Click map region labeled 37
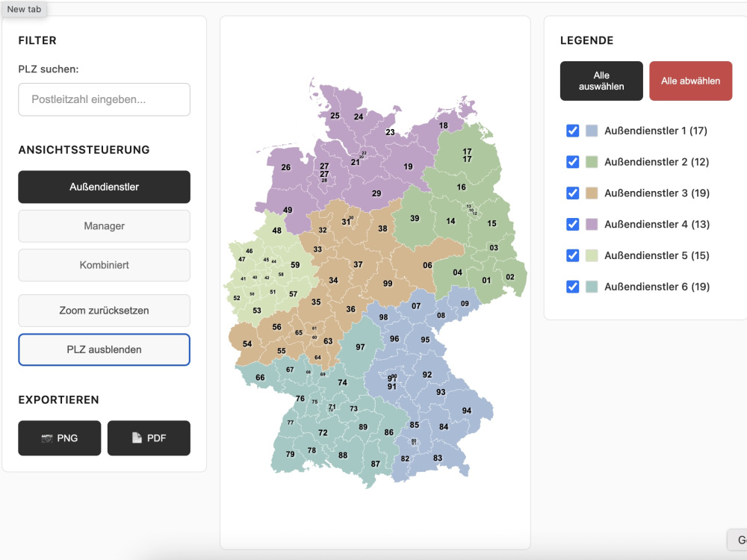747x560 pixels. click(358, 265)
